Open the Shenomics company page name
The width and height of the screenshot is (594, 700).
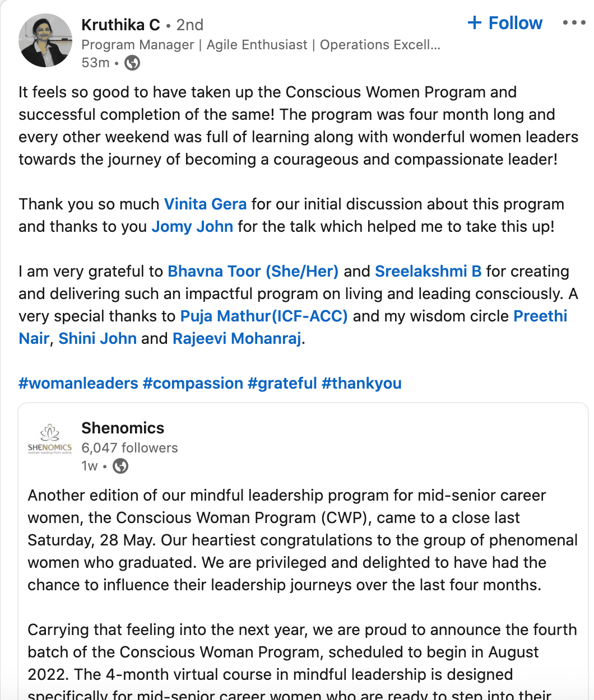pos(123,428)
